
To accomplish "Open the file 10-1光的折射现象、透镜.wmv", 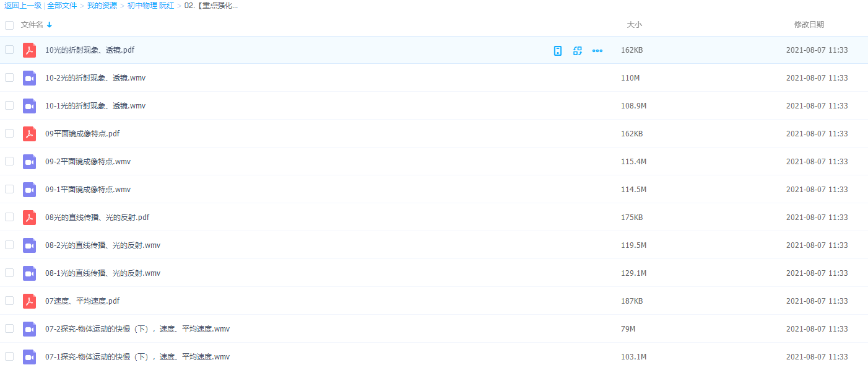I will [x=95, y=106].
